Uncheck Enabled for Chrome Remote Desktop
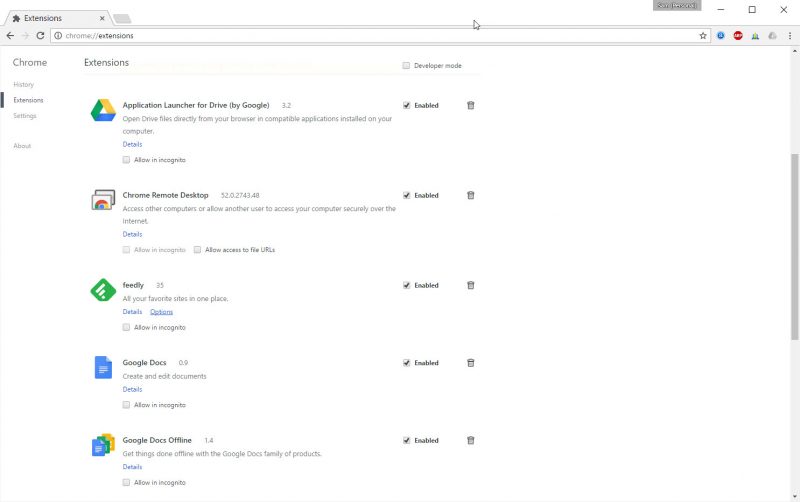The image size is (800, 502). (x=407, y=195)
